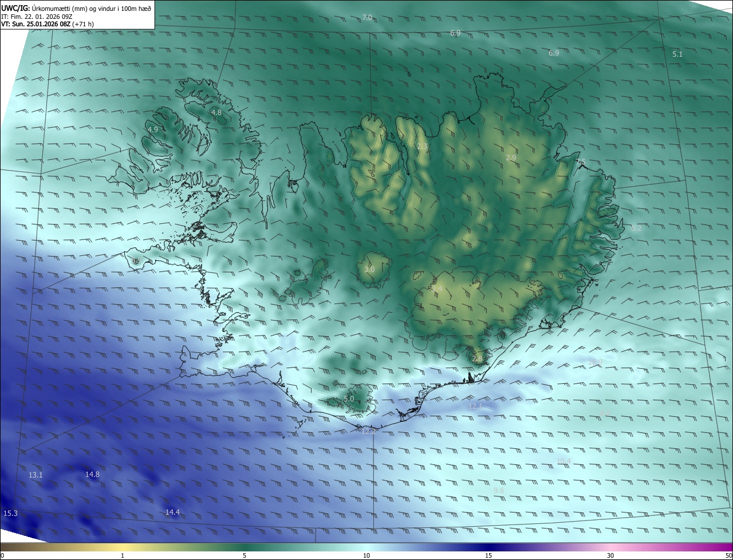Click the valid time line 'VT: Sun. 25.01.2026 08Z (+71 h)'
Screen dimensions: 733x560
click(48, 25)
